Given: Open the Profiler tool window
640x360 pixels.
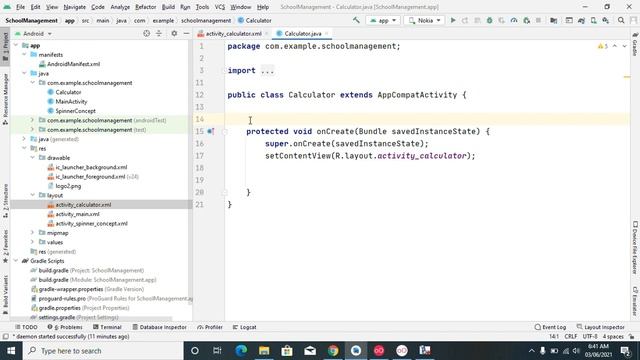Looking at the screenshot, I should [210, 327].
